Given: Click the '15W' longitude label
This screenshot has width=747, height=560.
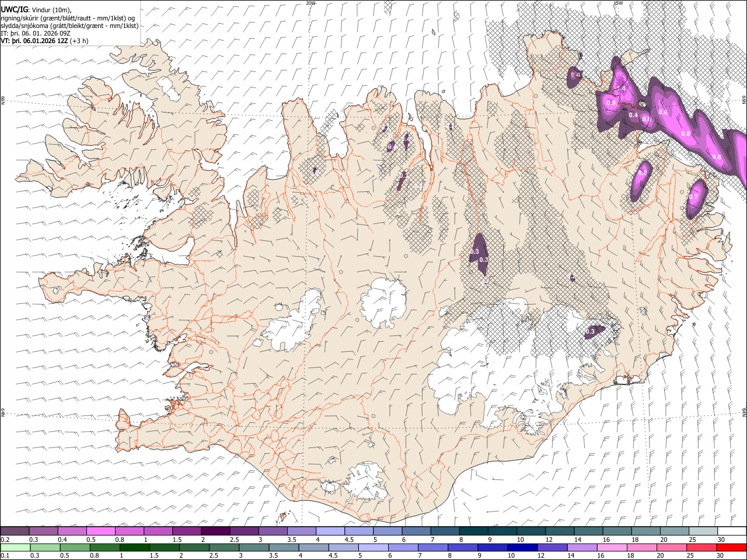Looking at the screenshot, I should tap(618, 3).
